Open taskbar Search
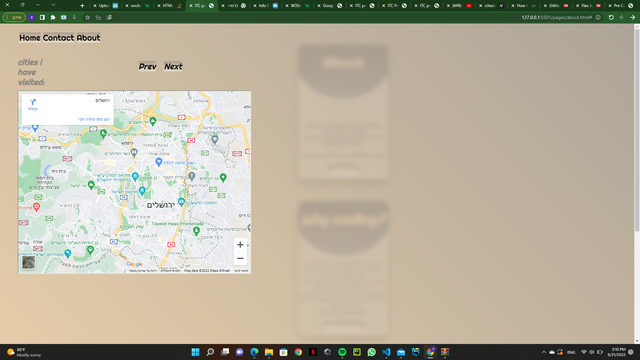The width and height of the screenshot is (640, 360). click(x=210, y=352)
